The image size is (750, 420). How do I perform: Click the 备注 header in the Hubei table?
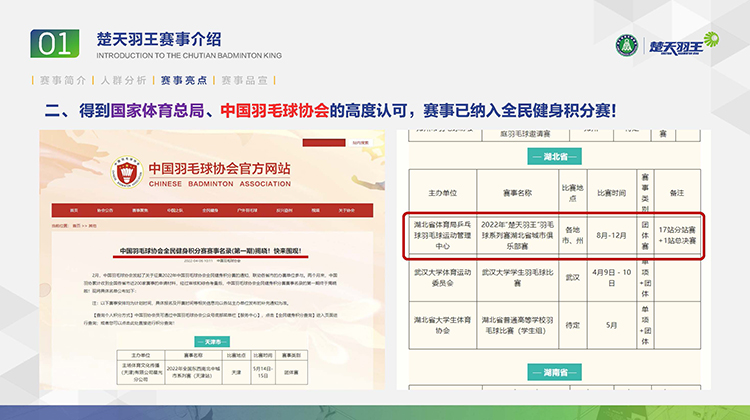pyautogui.click(x=677, y=193)
